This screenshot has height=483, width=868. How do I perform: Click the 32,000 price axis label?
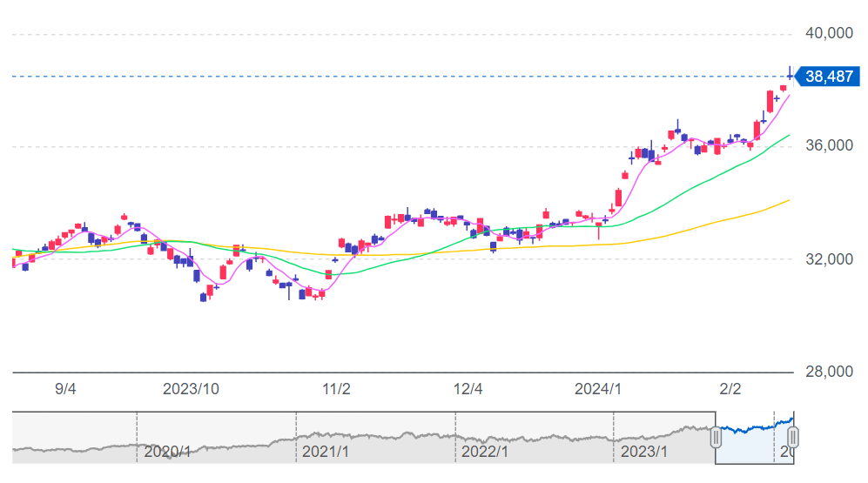(827, 259)
